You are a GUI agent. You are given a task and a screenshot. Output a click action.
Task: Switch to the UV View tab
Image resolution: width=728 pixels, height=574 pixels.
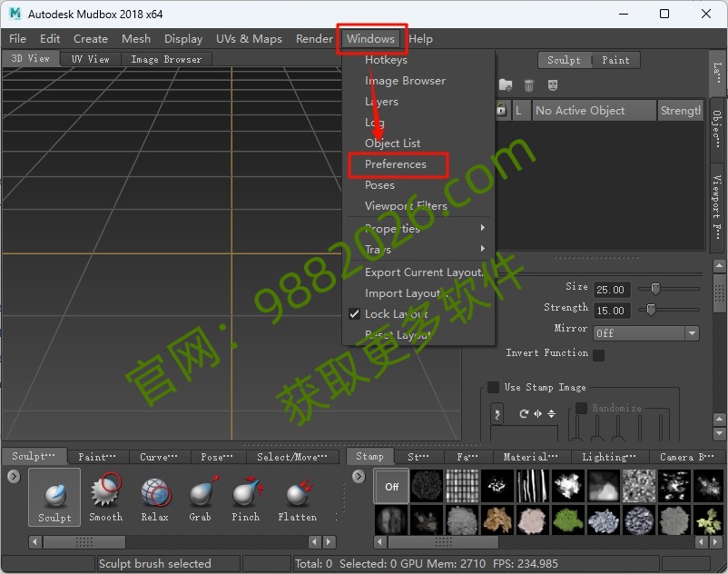tap(91, 59)
